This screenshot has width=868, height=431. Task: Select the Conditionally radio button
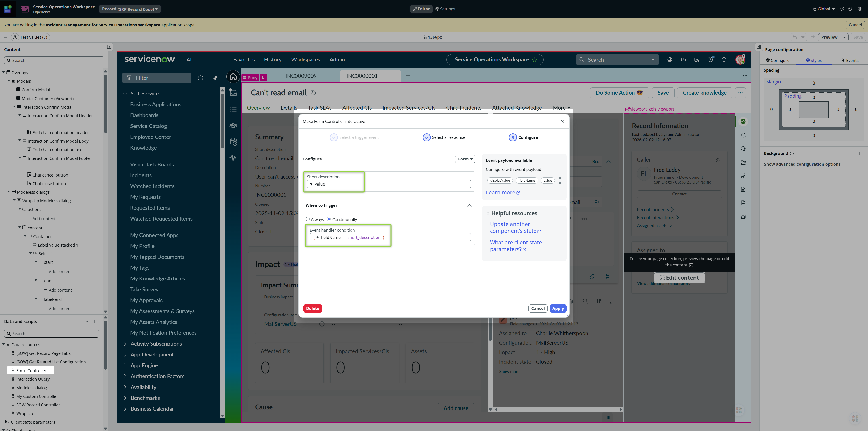329,219
